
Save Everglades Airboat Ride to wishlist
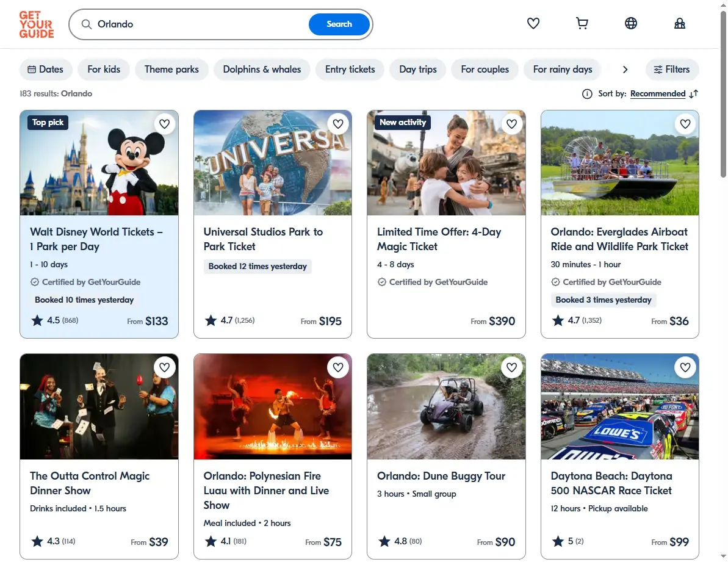tap(685, 124)
